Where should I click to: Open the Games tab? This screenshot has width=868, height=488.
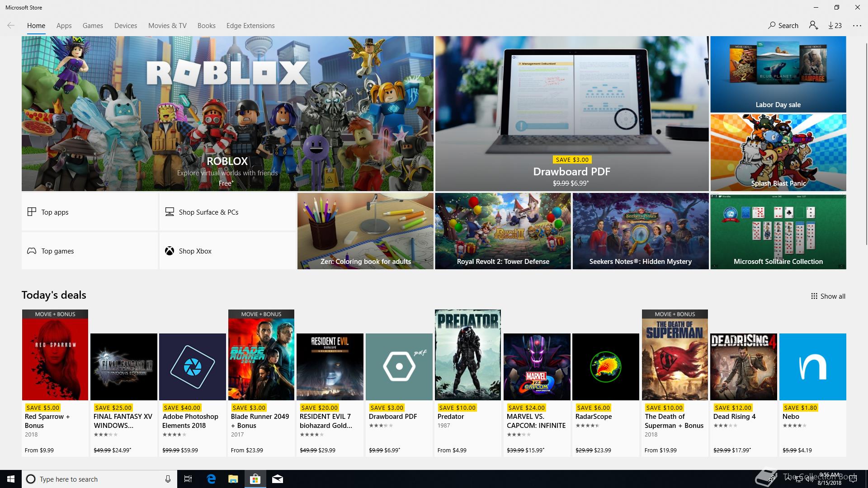click(x=93, y=26)
